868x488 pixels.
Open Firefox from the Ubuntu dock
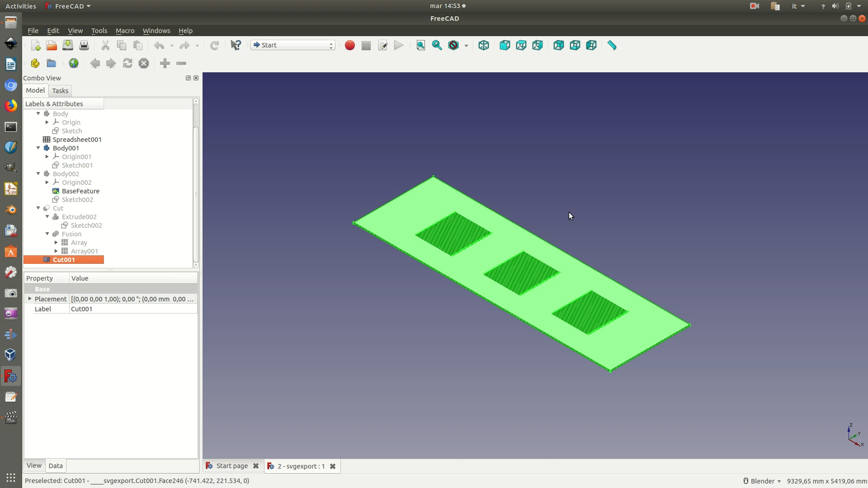point(11,106)
